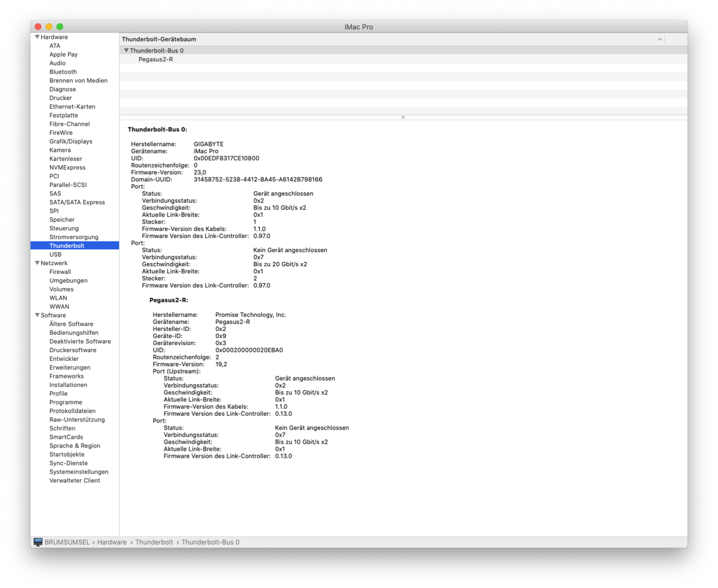Open Sync-Dienste entry
The height and width of the screenshot is (588, 718).
[x=69, y=463]
